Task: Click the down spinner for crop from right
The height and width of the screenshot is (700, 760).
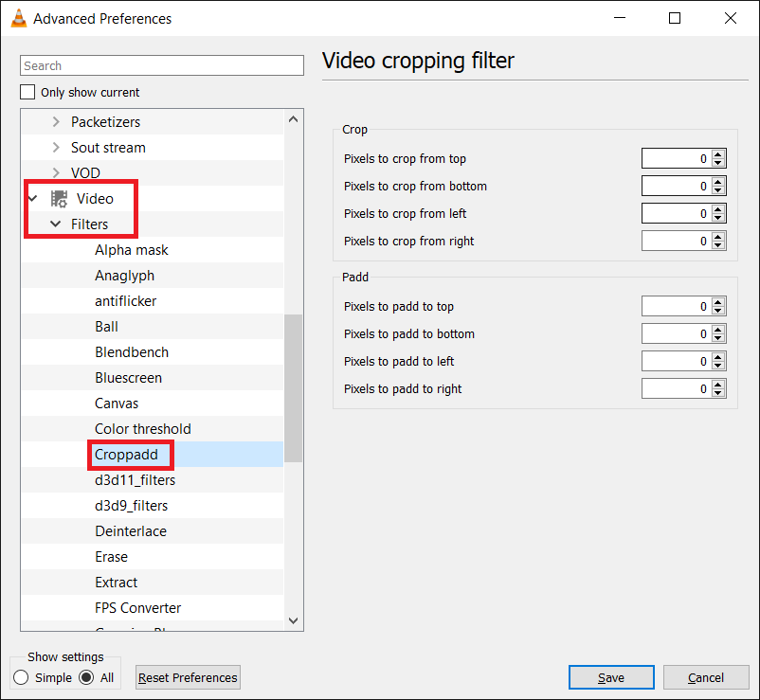Action: [719, 244]
